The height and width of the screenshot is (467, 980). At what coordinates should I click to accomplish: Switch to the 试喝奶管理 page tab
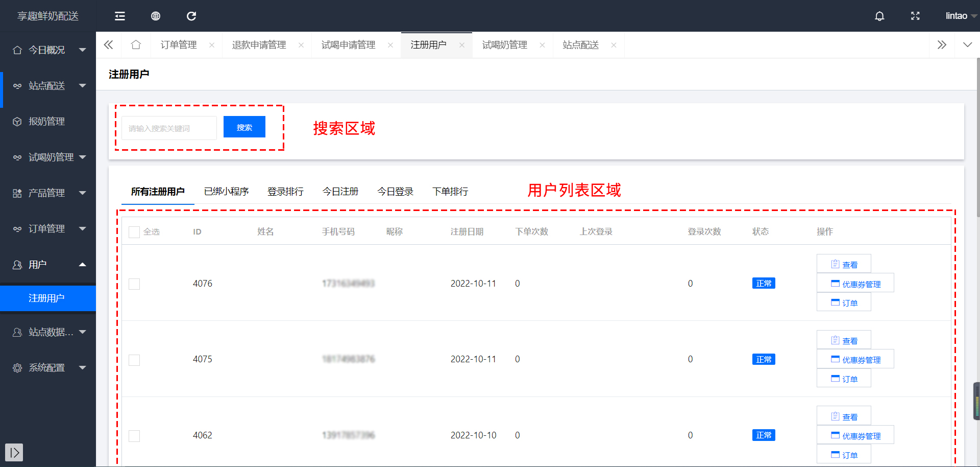tap(504, 45)
